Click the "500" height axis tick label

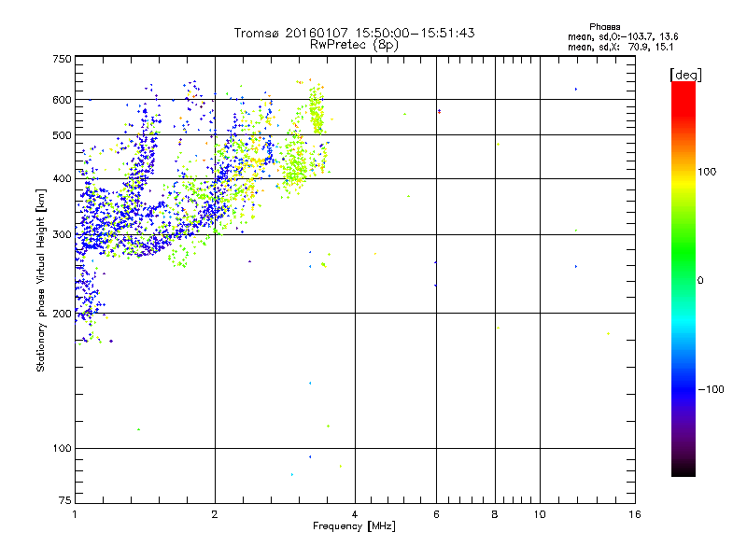(62, 135)
